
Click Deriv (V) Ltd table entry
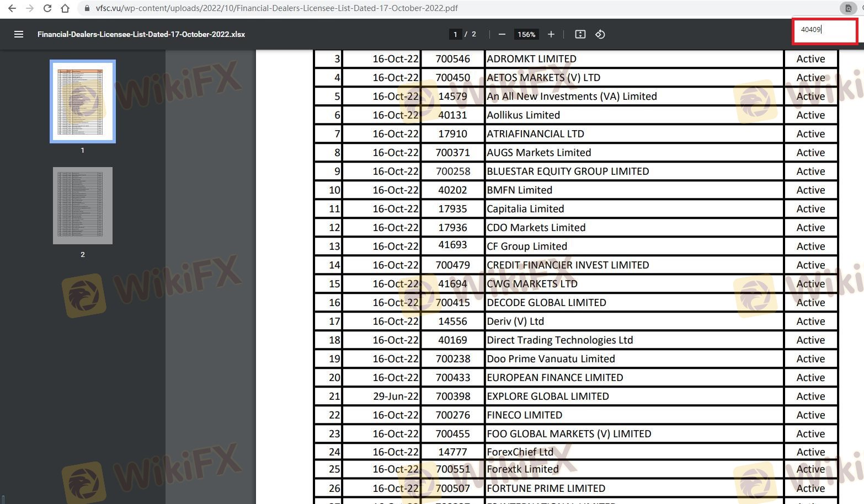[515, 321]
